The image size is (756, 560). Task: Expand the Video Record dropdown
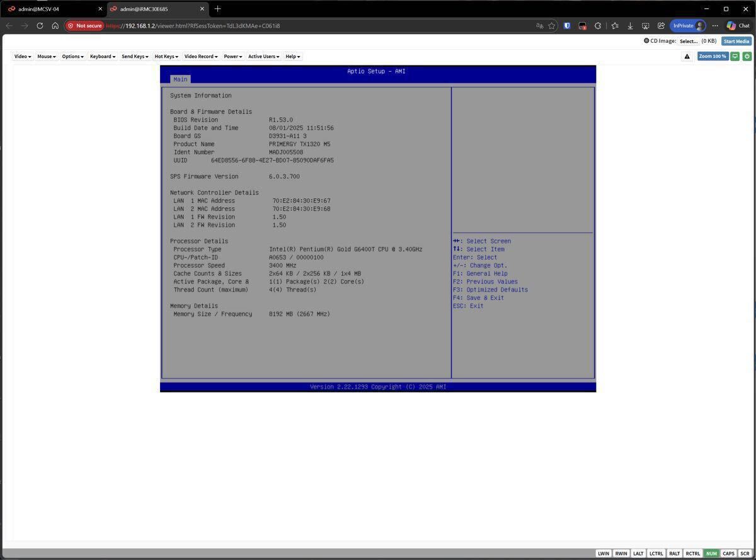tap(200, 56)
